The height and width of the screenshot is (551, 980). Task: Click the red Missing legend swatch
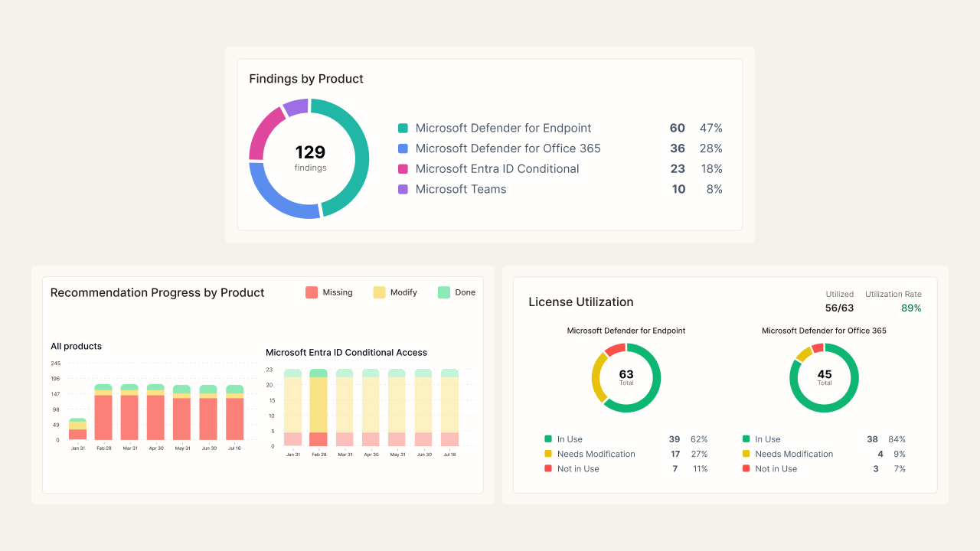point(312,292)
